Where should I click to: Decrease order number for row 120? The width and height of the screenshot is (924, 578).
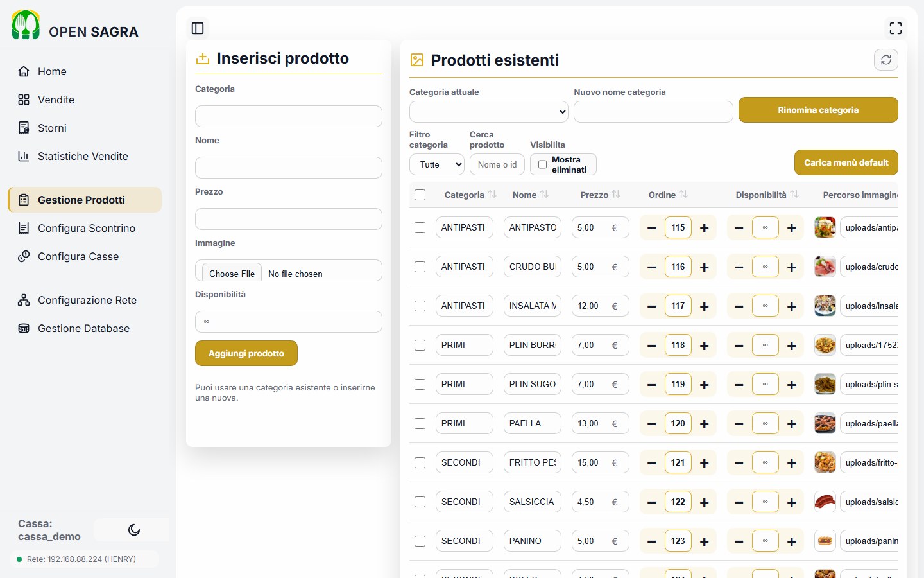coord(652,424)
